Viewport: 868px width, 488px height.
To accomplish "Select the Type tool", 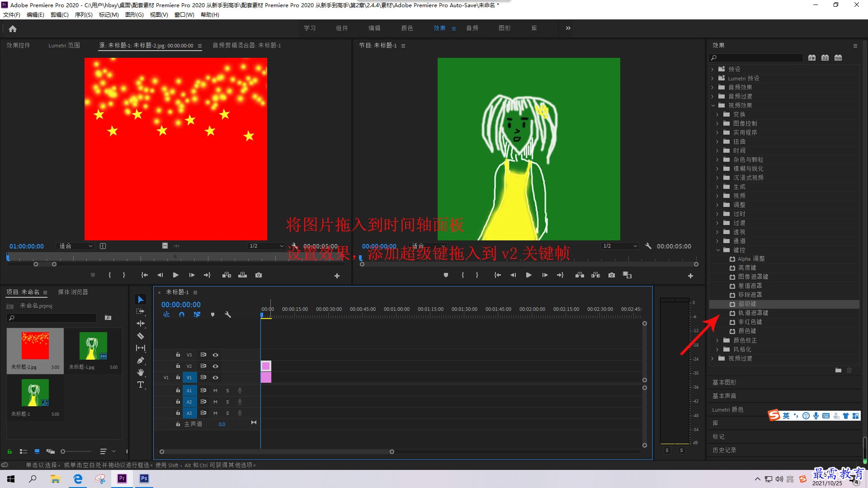I will pos(141,385).
